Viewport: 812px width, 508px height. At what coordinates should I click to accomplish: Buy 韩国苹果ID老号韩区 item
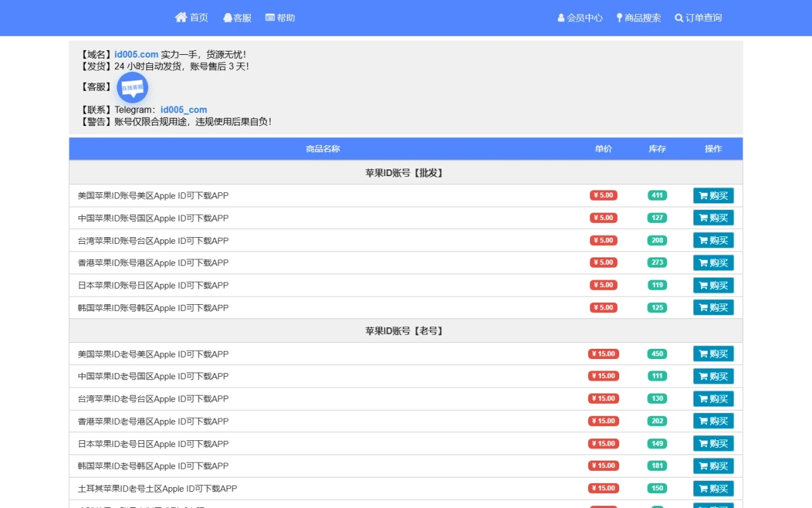pyautogui.click(x=713, y=466)
